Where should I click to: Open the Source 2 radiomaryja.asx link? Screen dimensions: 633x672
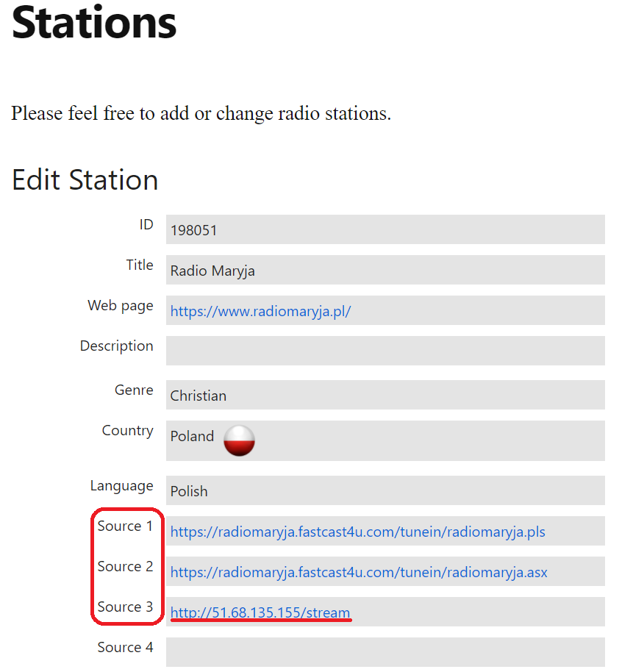359,572
